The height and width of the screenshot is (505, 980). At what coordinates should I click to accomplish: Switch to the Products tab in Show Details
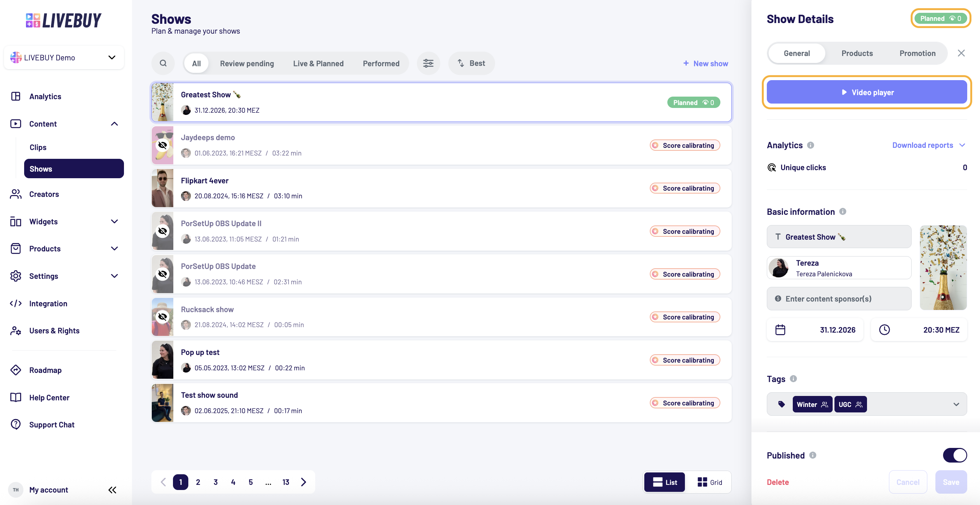(857, 53)
